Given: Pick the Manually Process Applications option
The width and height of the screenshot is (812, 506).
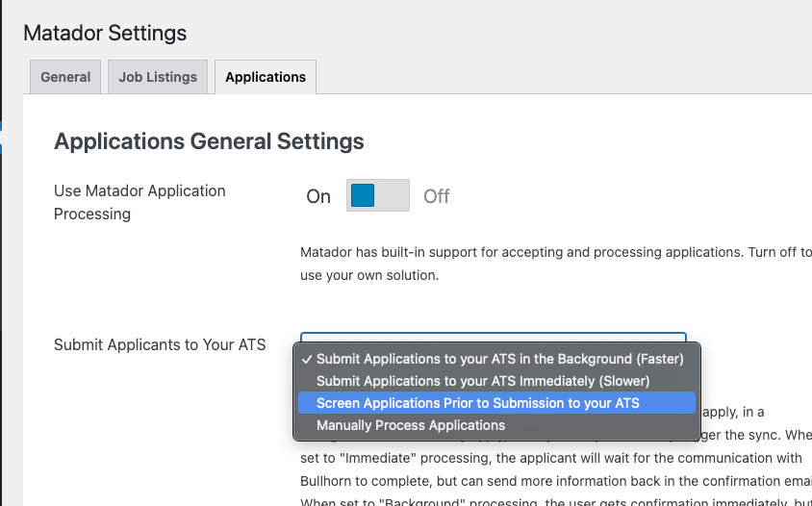Looking at the screenshot, I should pyautogui.click(x=411, y=425).
